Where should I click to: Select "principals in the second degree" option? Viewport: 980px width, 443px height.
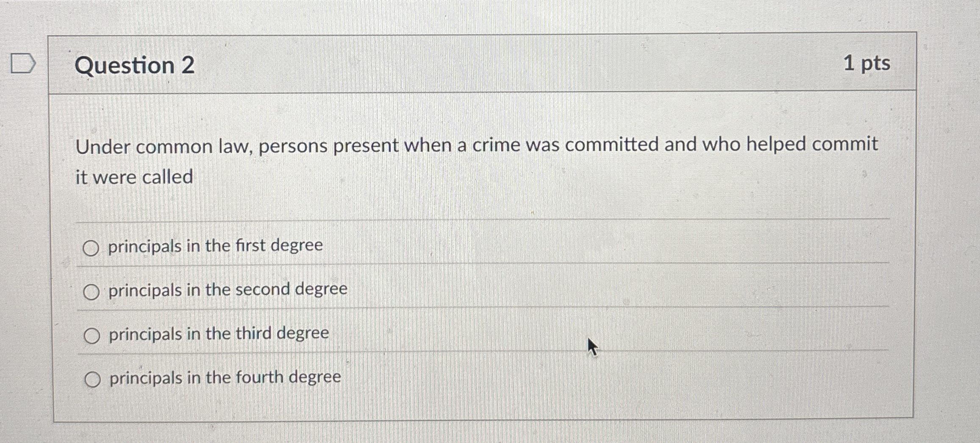click(x=92, y=291)
